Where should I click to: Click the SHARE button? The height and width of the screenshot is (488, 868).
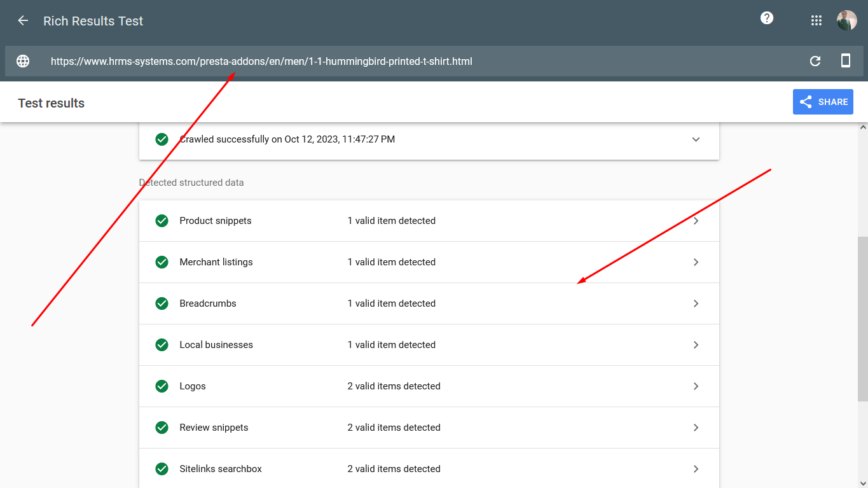pos(823,102)
